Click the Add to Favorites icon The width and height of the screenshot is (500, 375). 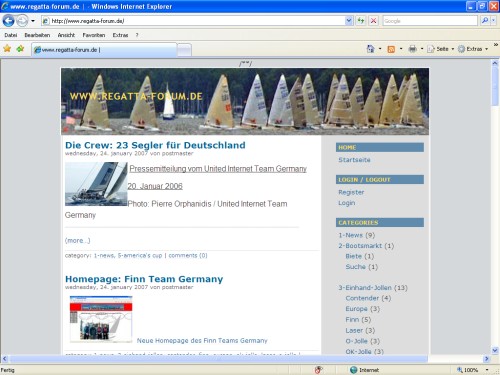[x=20, y=49]
